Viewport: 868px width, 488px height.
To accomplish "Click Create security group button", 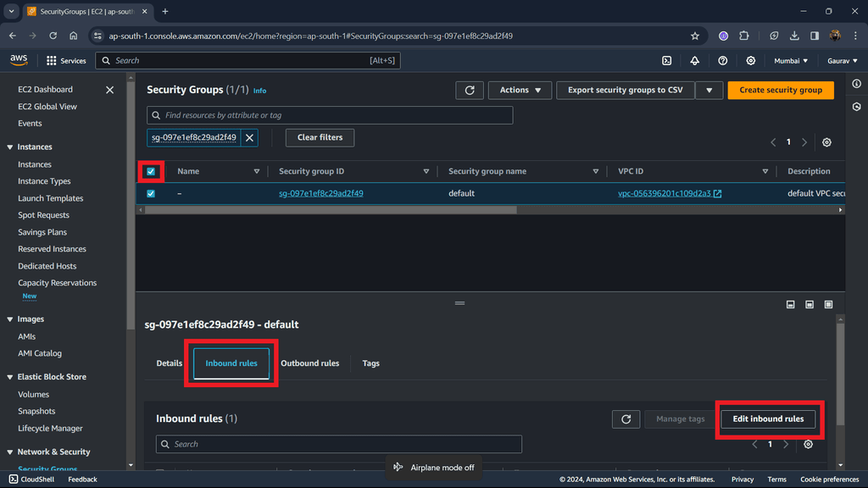I will (781, 90).
